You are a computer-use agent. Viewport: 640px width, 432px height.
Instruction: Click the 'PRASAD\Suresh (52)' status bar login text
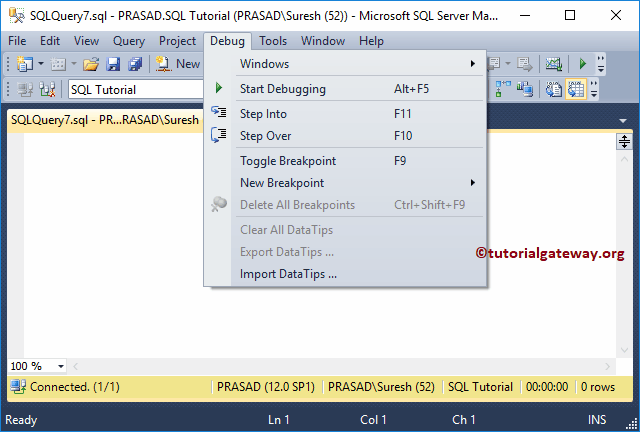pos(381,387)
